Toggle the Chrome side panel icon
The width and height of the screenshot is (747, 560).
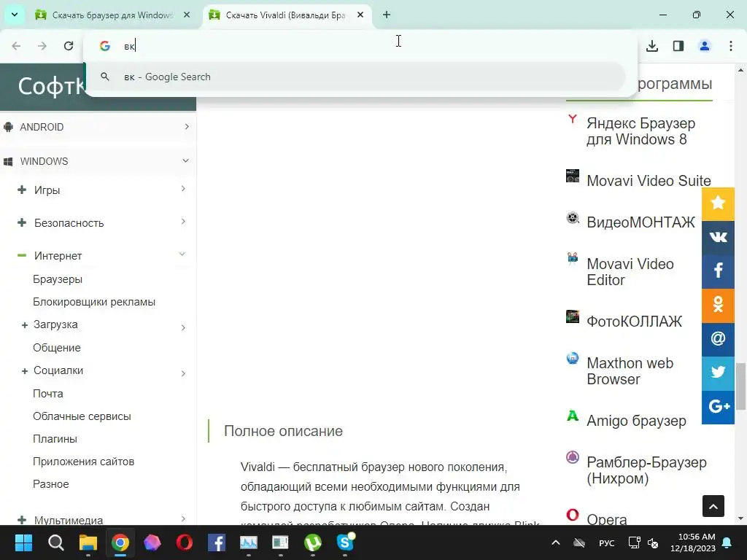678,46
